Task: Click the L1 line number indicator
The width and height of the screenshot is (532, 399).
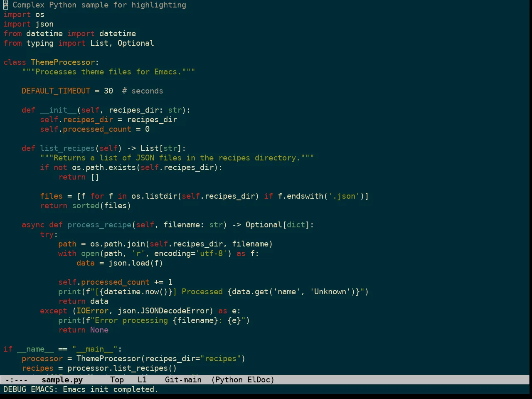Action: click(x=142, y=379)
